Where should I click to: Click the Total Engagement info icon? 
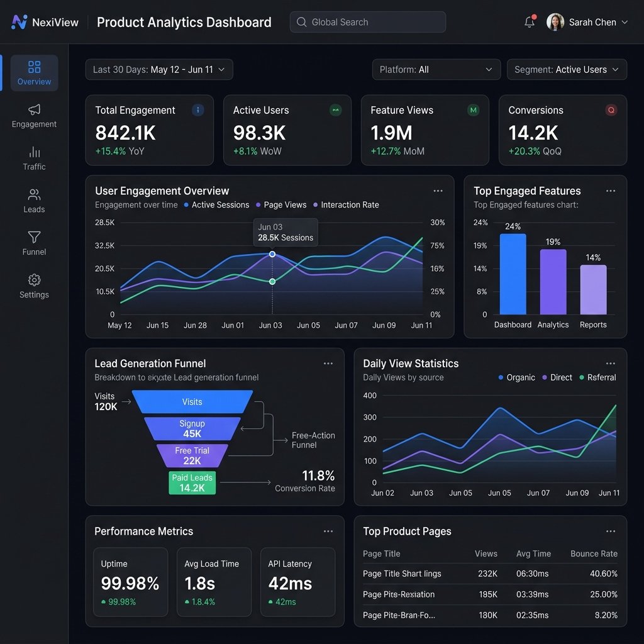coord(198,110)
